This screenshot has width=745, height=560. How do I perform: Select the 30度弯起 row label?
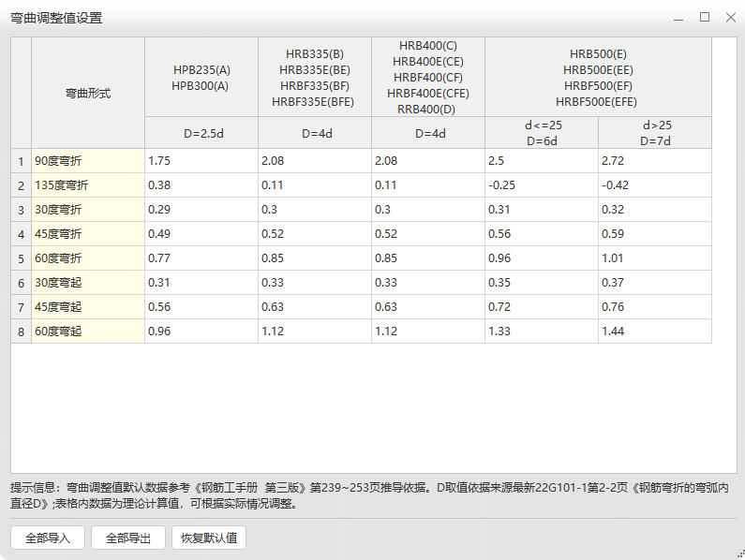click(x=88, y=283)
